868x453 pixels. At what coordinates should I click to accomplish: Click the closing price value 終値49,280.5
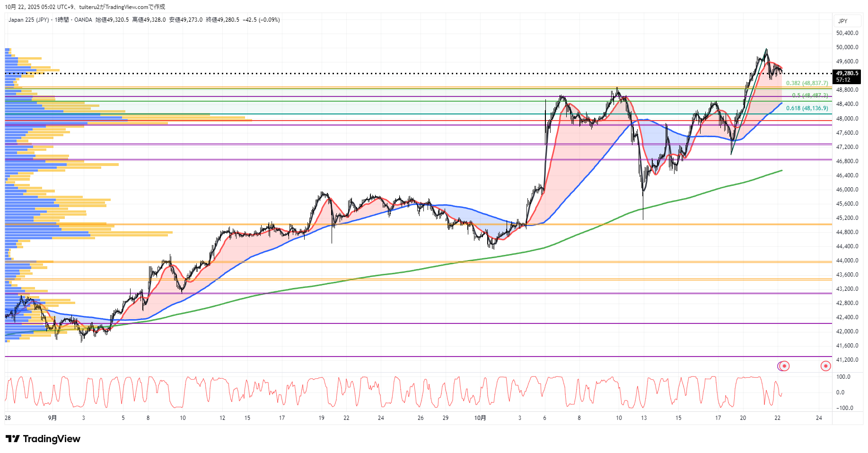point(222,20)
